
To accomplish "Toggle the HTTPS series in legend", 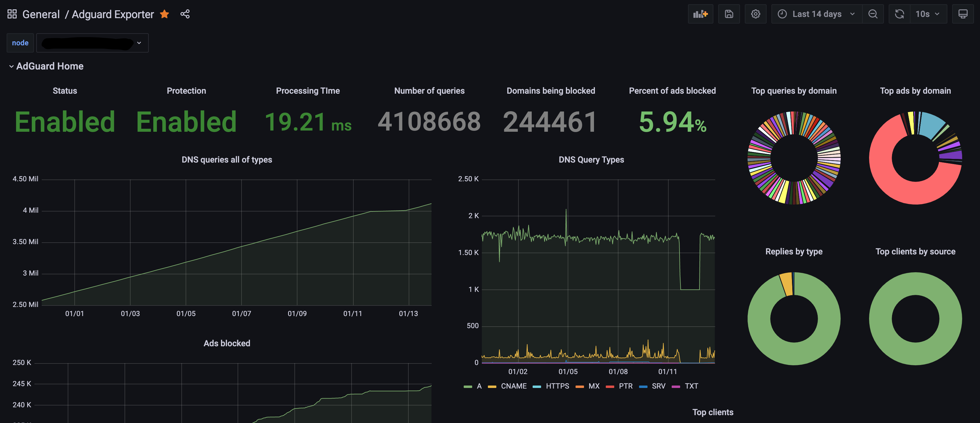I will [x=557, y=386].
